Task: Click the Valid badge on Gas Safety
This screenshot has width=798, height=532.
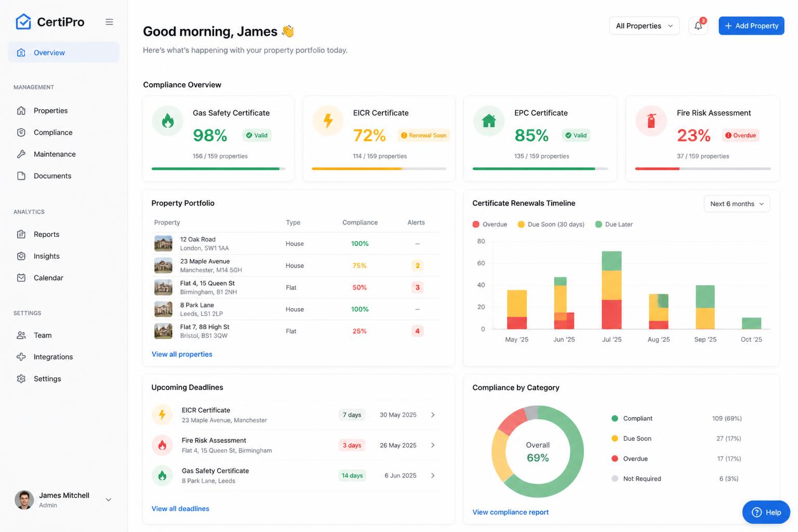Action: 257,136
